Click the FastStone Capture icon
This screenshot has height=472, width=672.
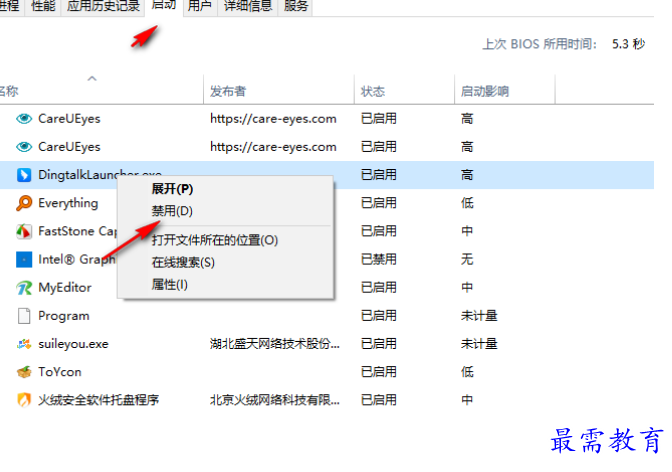24,231
